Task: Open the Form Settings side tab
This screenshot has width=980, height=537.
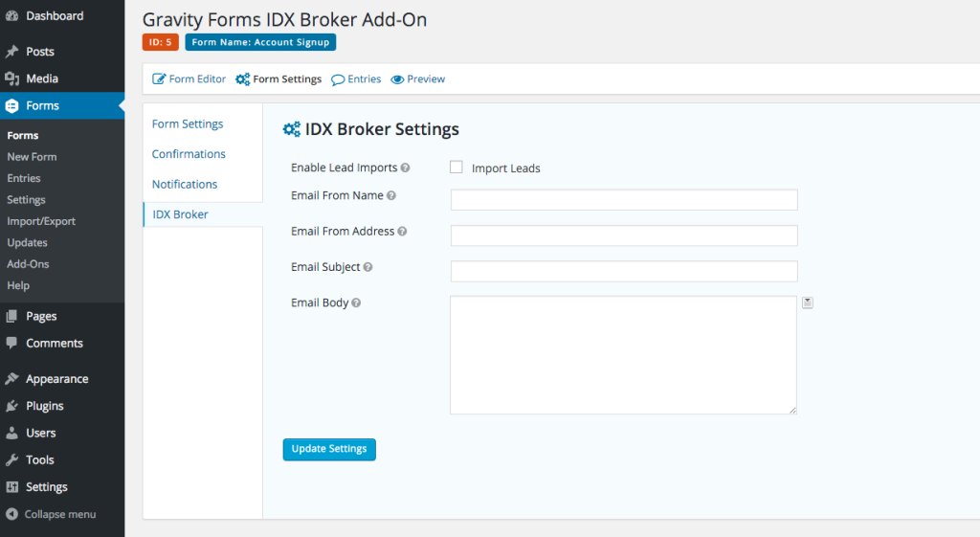Action: click(x=188, y=123)
